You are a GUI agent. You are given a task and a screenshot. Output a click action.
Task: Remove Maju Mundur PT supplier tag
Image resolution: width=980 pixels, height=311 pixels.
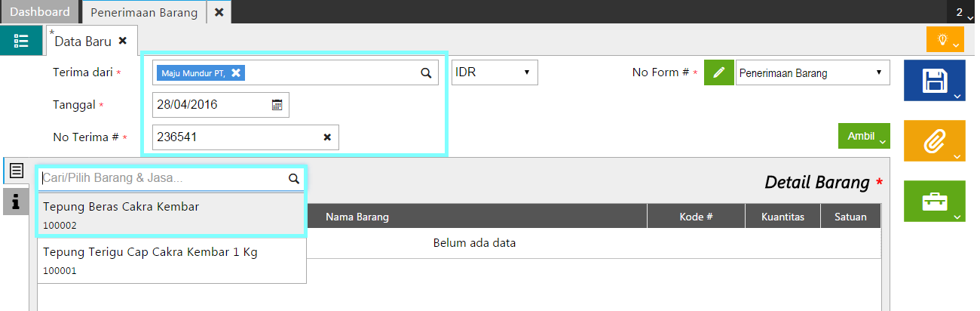tap(236, 73)
